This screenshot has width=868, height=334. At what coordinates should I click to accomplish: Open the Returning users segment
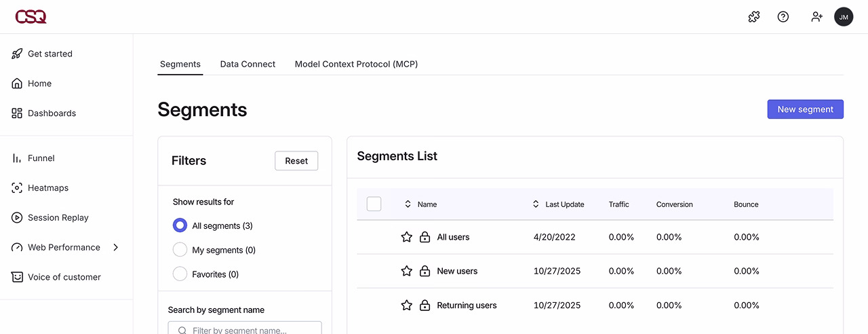click(467, 305)
